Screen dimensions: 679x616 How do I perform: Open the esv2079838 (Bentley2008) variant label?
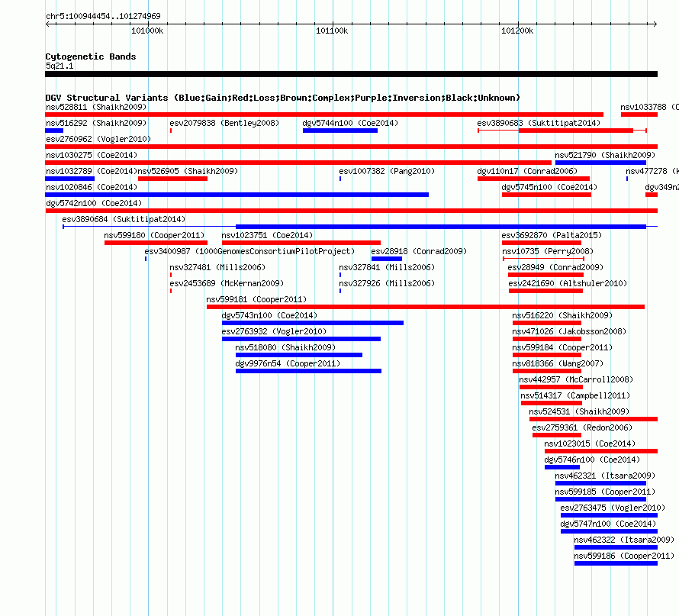pyautogui.click(x=224, y=123)
